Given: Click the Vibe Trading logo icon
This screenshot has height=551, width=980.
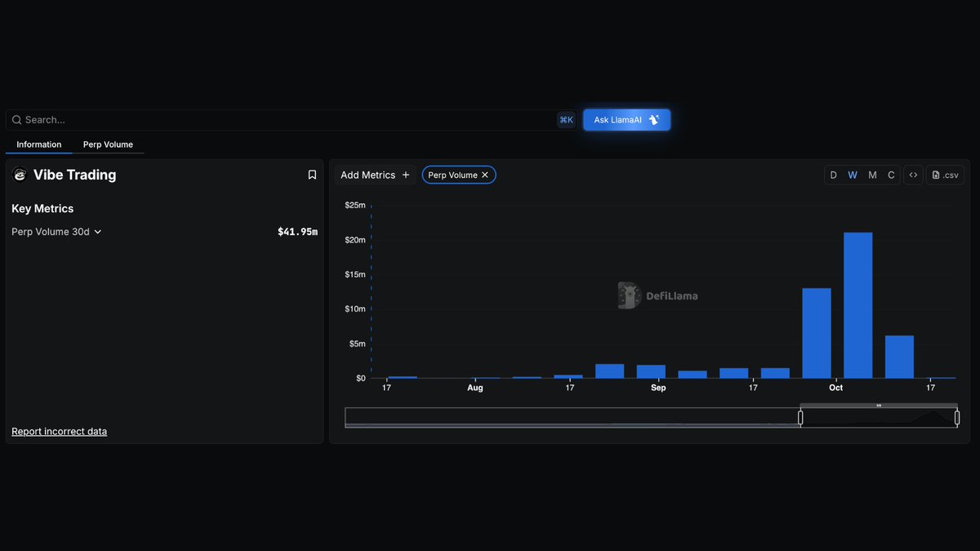Looking at the screenshot, I should 19,175.
